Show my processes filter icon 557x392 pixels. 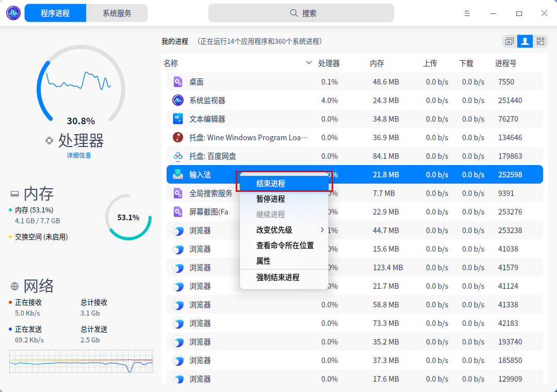click(x=525, y=42)
